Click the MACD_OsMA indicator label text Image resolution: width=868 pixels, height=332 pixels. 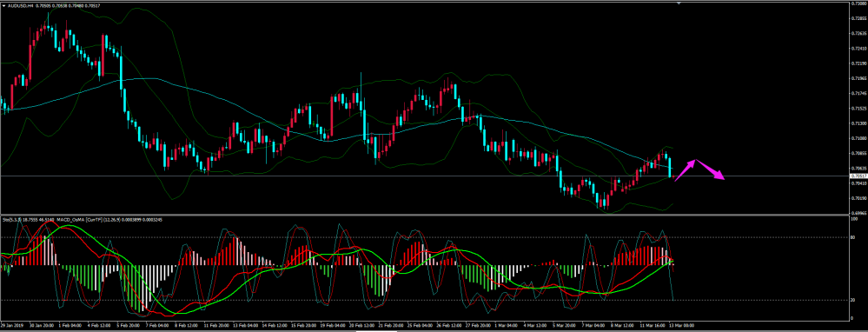pos(70,220)
